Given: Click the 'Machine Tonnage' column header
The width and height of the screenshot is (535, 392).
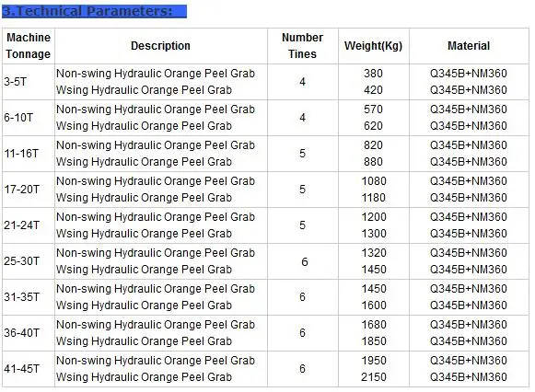Looking at the screenshot, I should (28, 46).
